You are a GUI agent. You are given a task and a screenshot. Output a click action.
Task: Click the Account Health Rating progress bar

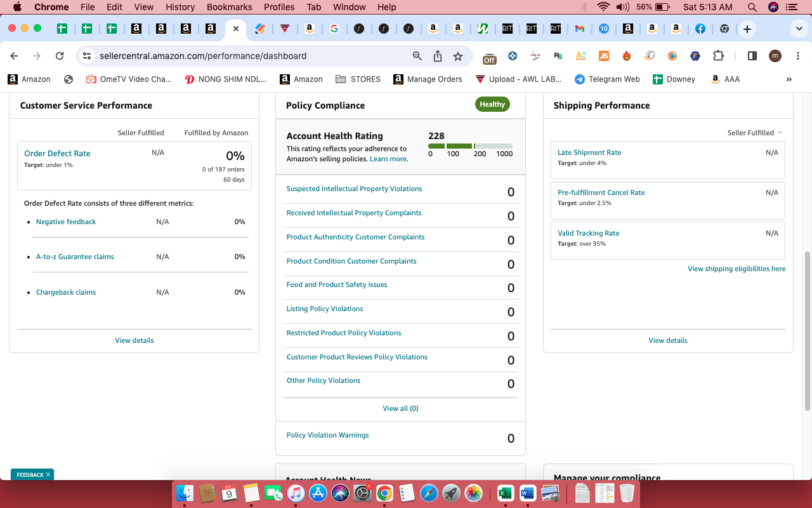click(470, 146)
